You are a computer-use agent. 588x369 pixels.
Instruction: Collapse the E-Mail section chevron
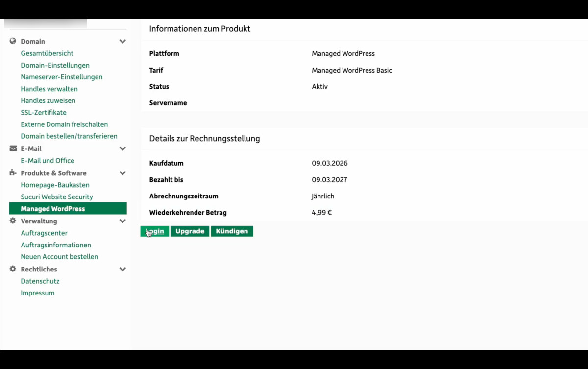(122, 148)
